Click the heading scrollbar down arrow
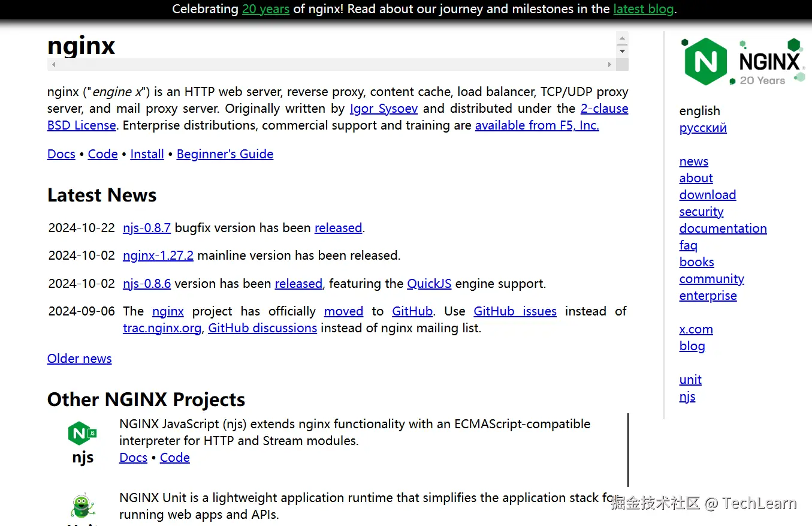The width and height of the screenshot is (812, 526). (x=622, y=51)
